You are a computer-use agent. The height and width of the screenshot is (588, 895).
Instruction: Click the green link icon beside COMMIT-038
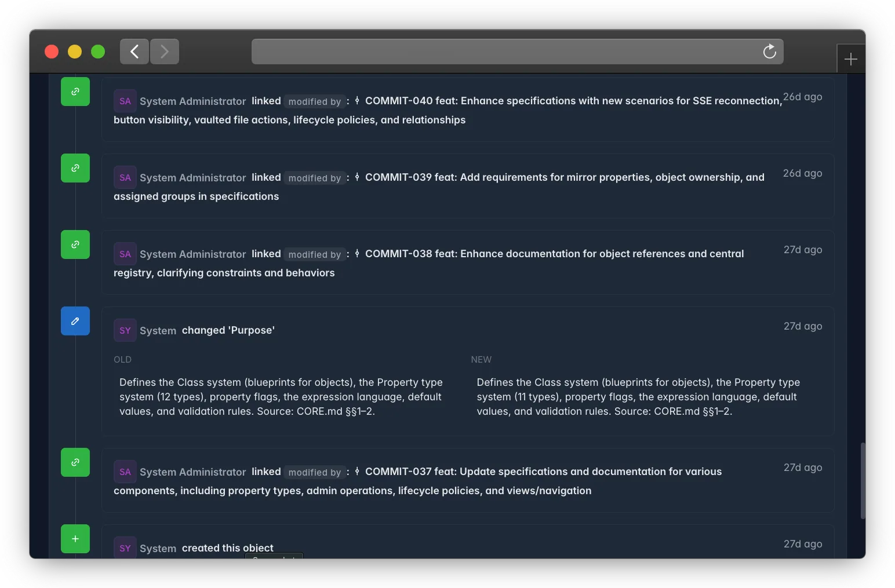pyautogui.click(x=75, y=244)
